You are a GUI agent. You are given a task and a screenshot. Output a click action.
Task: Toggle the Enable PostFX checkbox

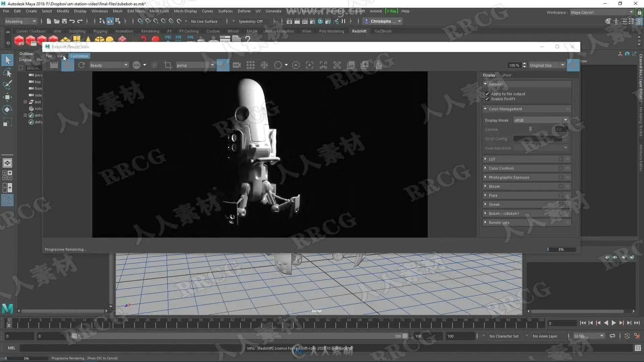pyautogui.click(x=487, y=99)
